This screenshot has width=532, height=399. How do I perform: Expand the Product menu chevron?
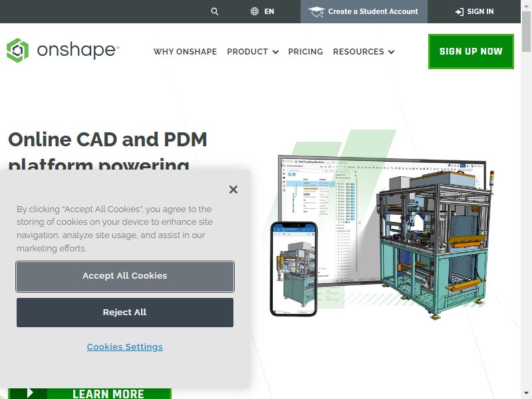(275, 52)
